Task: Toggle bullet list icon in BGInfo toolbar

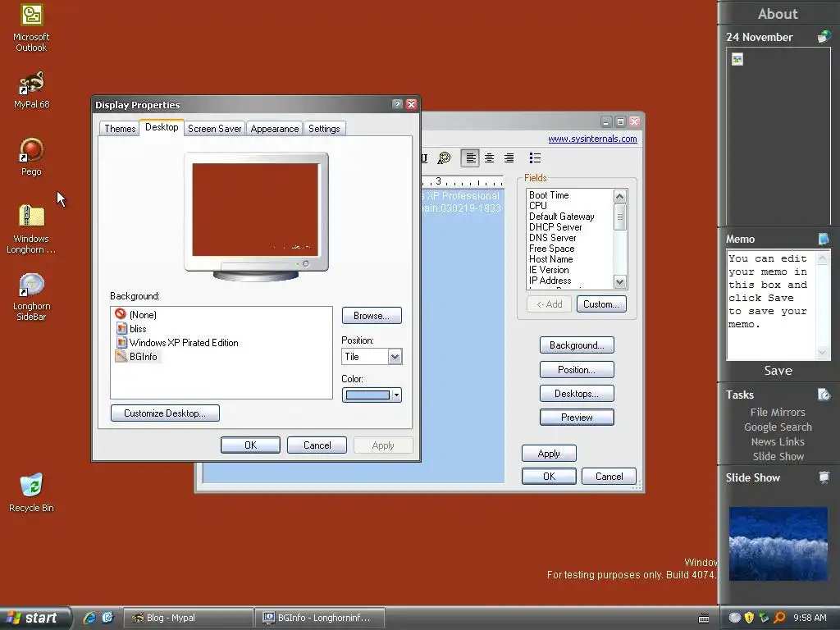Action: click(535, 157)
